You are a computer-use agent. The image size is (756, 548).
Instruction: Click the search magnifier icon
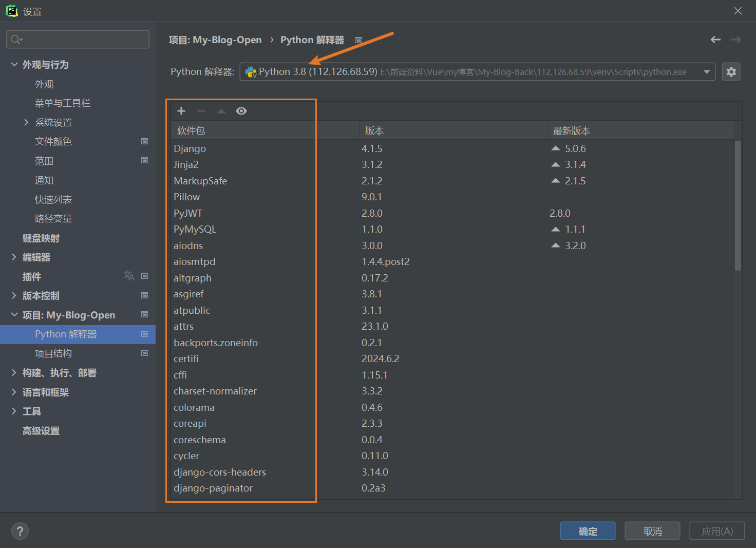click(16, 40)
